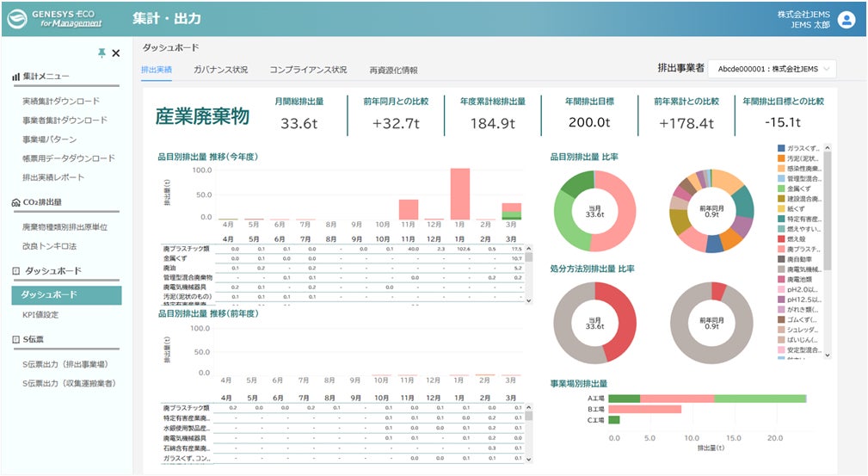Click the CO2 icon beside CO₂排出量

(x=16, y=203)
